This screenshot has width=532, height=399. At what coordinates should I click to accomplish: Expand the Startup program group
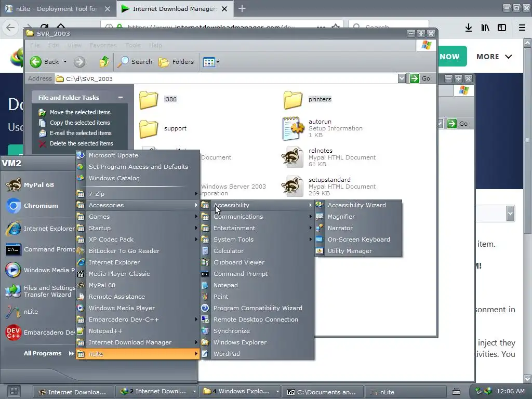(137, 229)
